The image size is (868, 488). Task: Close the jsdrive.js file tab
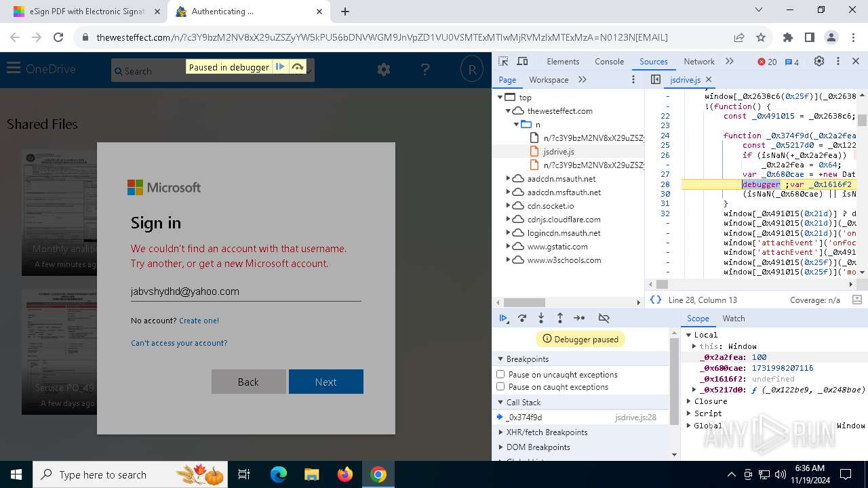(709, 80)
